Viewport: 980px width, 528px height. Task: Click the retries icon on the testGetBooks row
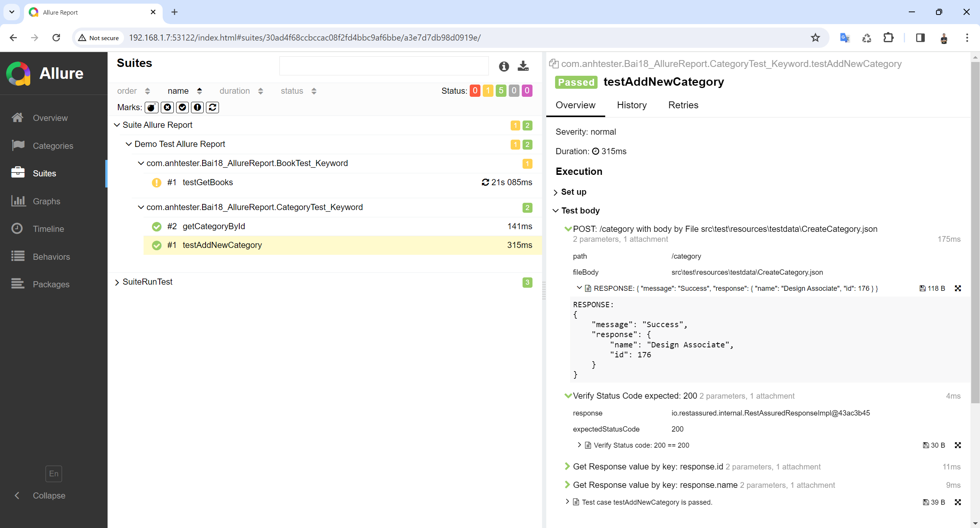(485, 183)
